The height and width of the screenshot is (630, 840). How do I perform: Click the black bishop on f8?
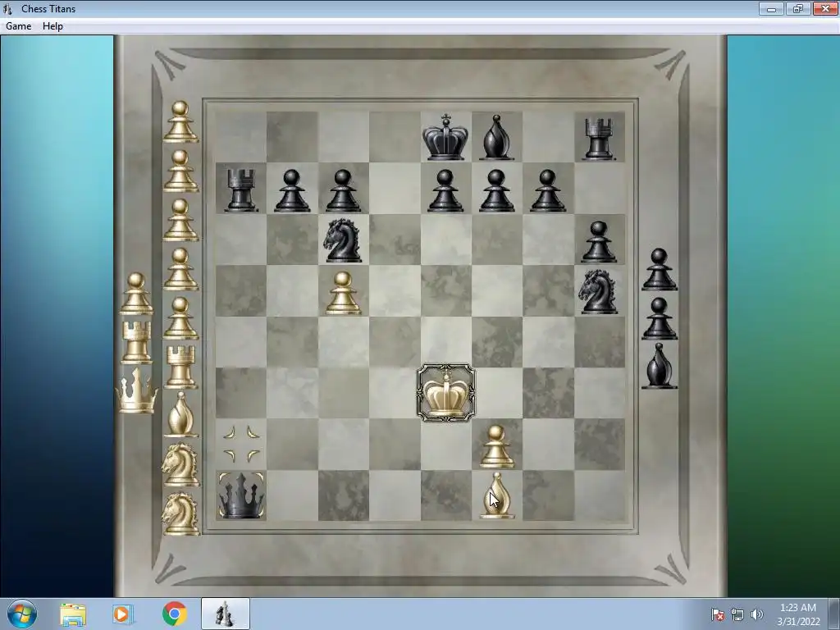tap(496, 137)
